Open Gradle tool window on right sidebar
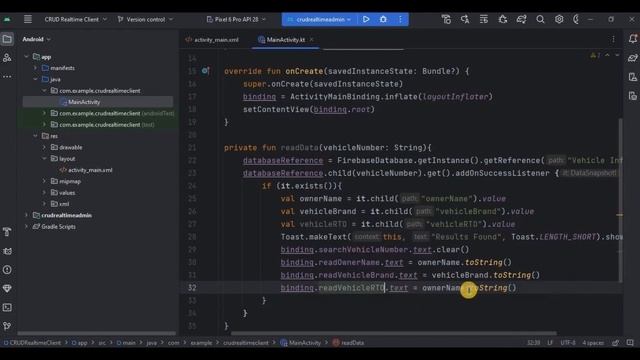 click(x=633, y=58)
